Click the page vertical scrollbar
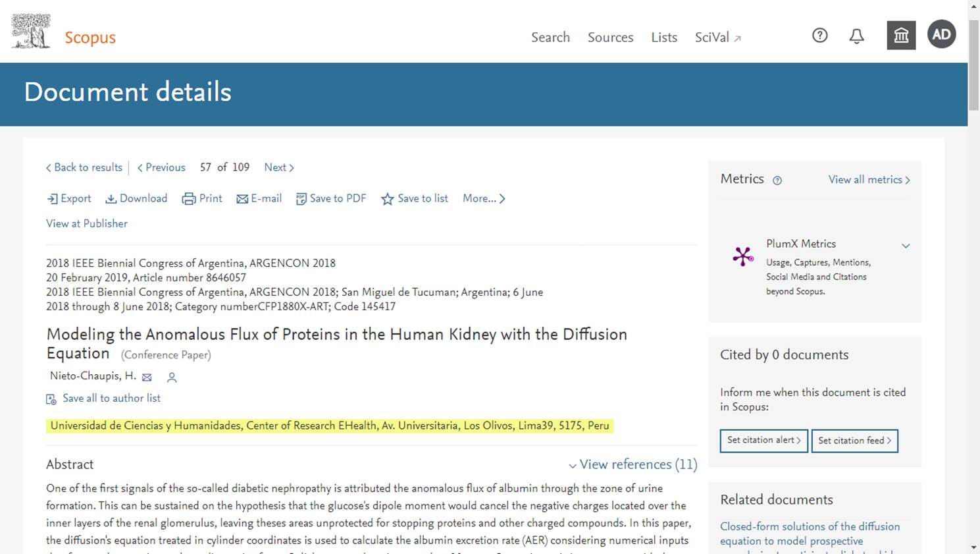This screenshot has height=554, width=980. click(973, 277)
